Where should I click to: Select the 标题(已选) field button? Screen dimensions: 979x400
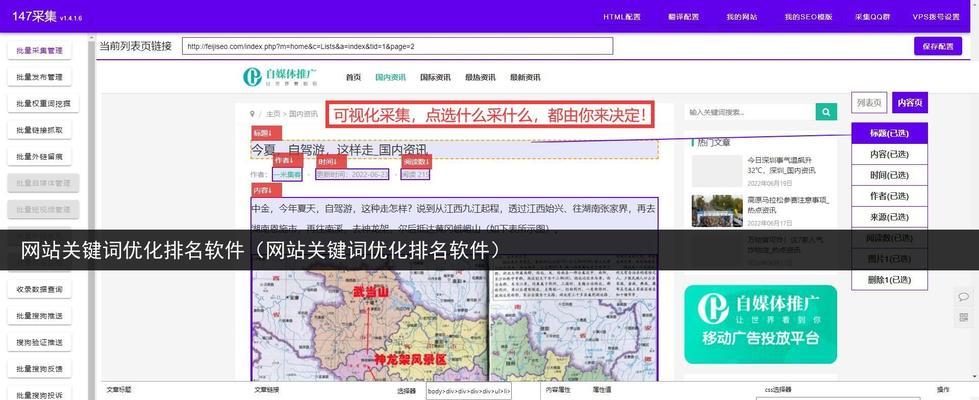(x=889, y=133)
